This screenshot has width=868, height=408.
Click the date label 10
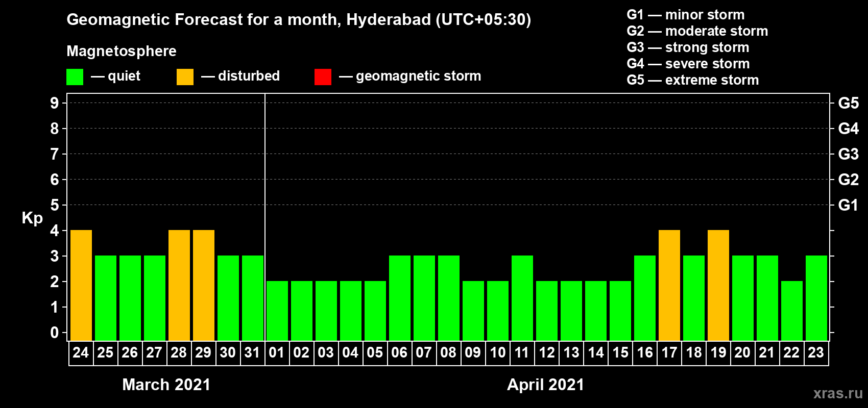coord(497,352)
